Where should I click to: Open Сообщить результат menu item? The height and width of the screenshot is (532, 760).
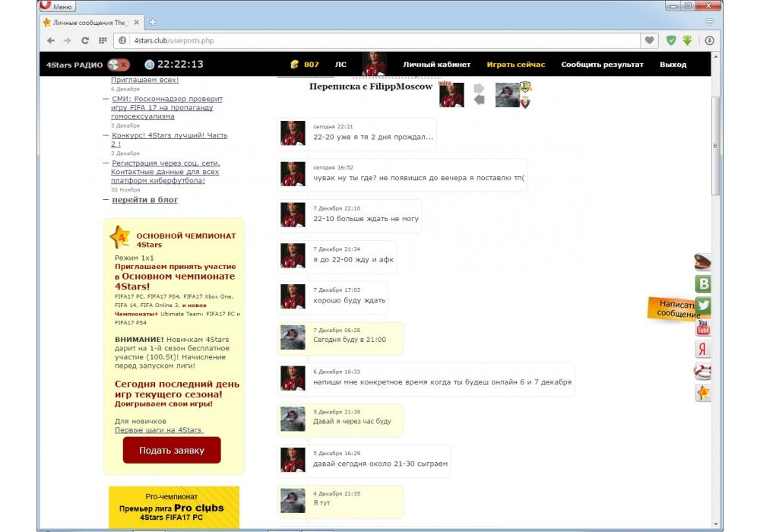click(602, 65)
